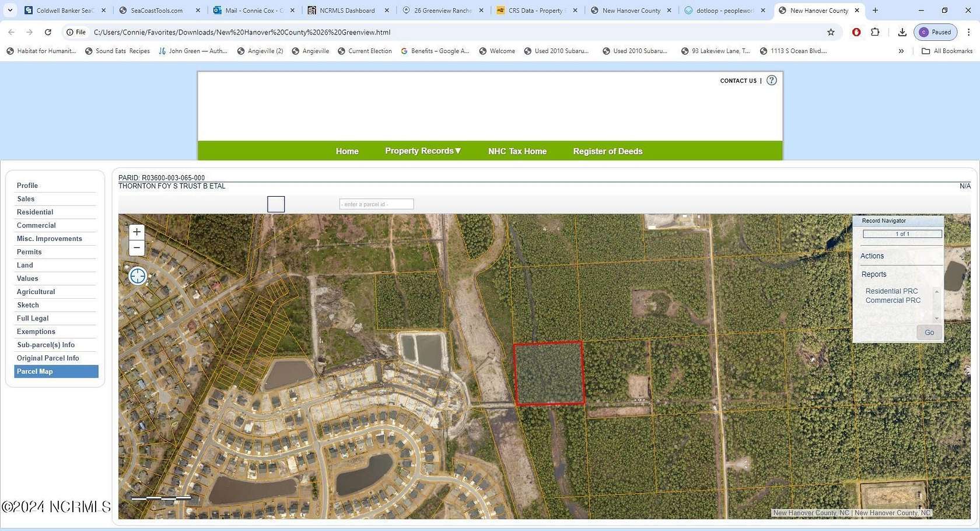The image size is (980, 531).
Task: Click the Go button in Reports
Action: [929, 333]
